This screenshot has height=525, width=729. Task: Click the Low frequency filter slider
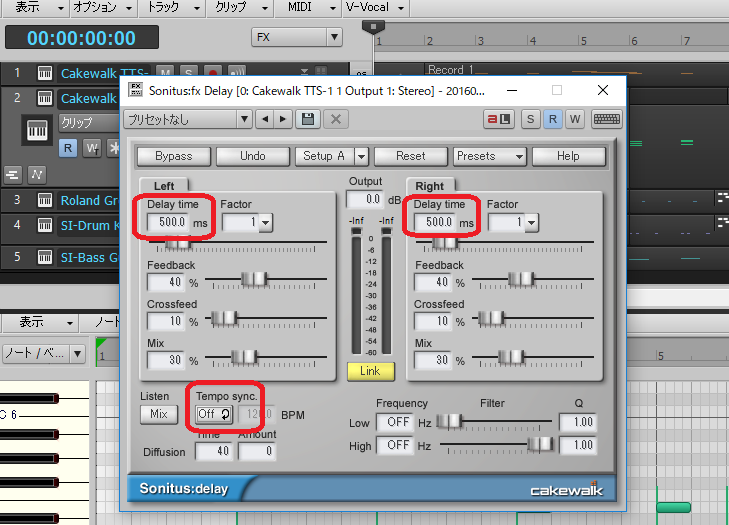coord(449,421)
